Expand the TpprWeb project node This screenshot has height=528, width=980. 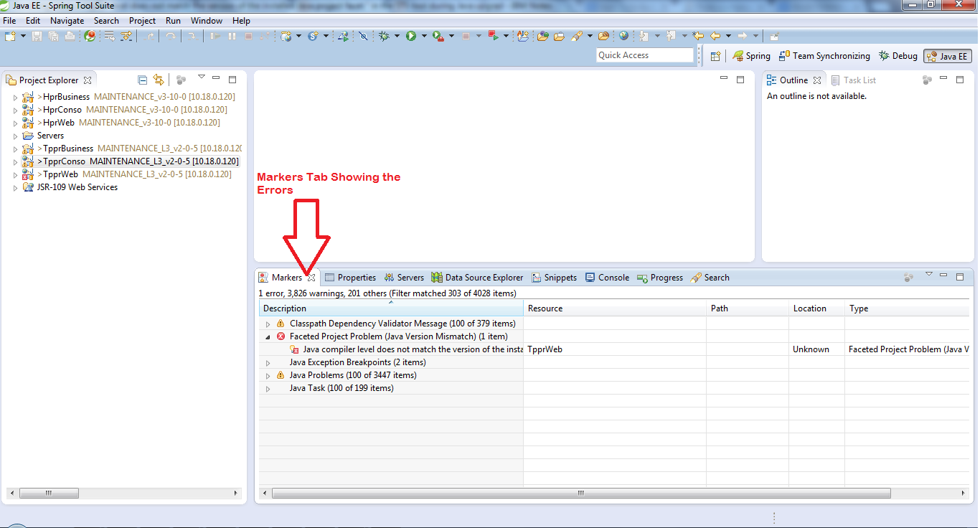click(14, 174)
